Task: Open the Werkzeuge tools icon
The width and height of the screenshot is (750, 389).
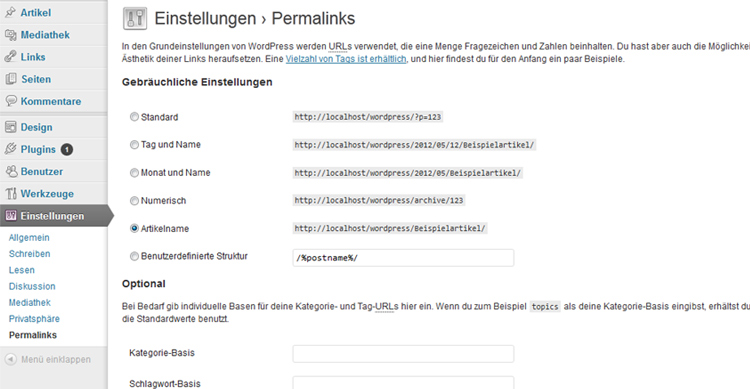Action: (x=10, y=194)
